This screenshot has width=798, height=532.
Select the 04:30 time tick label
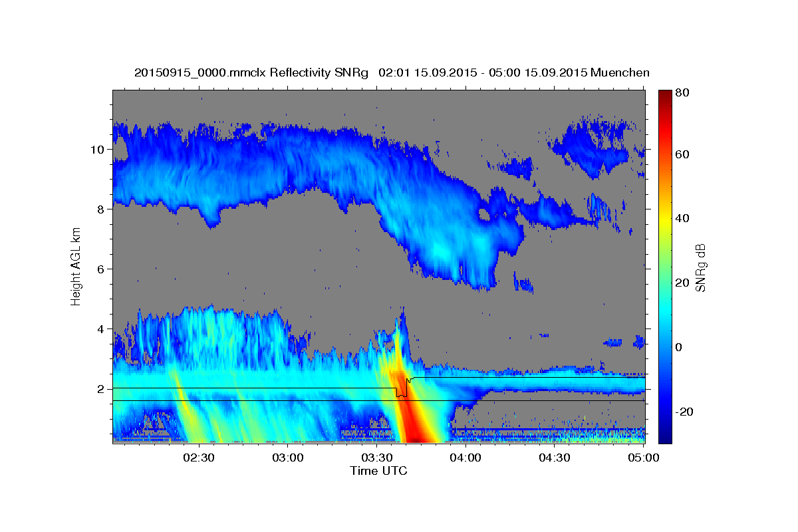pyautogui.click(x=554, y=458)
